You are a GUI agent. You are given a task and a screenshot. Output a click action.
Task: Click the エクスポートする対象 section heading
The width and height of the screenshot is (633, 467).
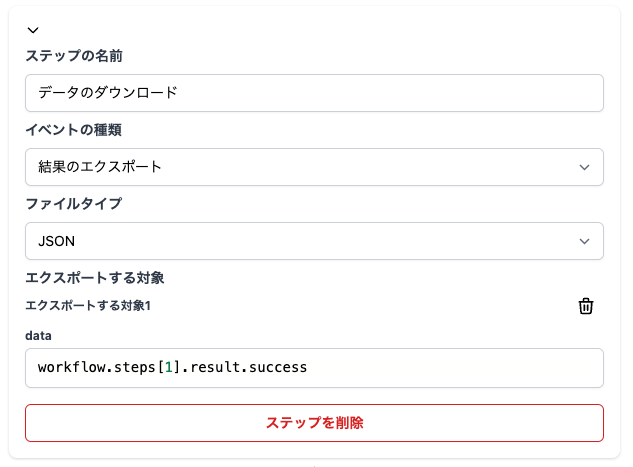coord(95,278)
